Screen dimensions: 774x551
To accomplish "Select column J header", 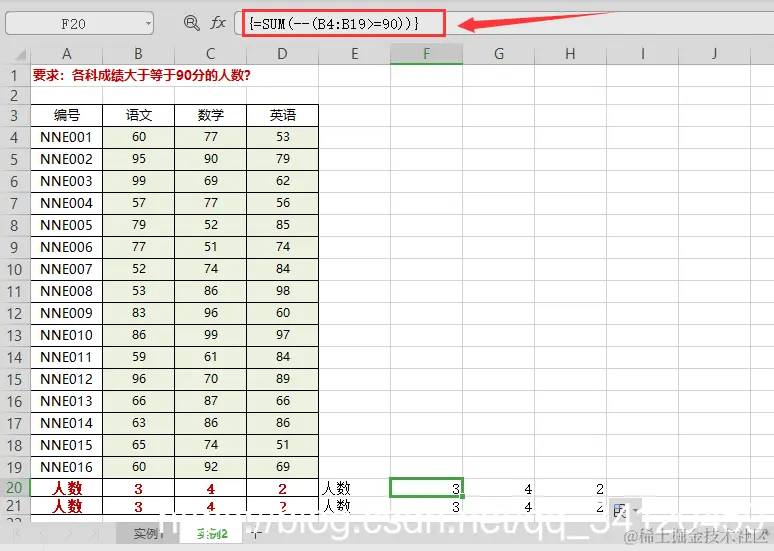I will pyautogui.click(x=715, y=54).
